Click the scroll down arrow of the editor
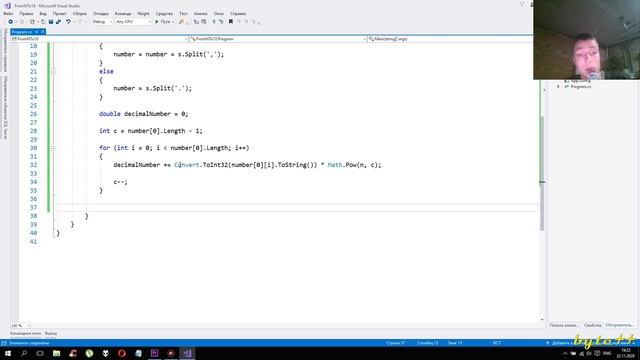The image size is (640, 360). click(542, 320)
